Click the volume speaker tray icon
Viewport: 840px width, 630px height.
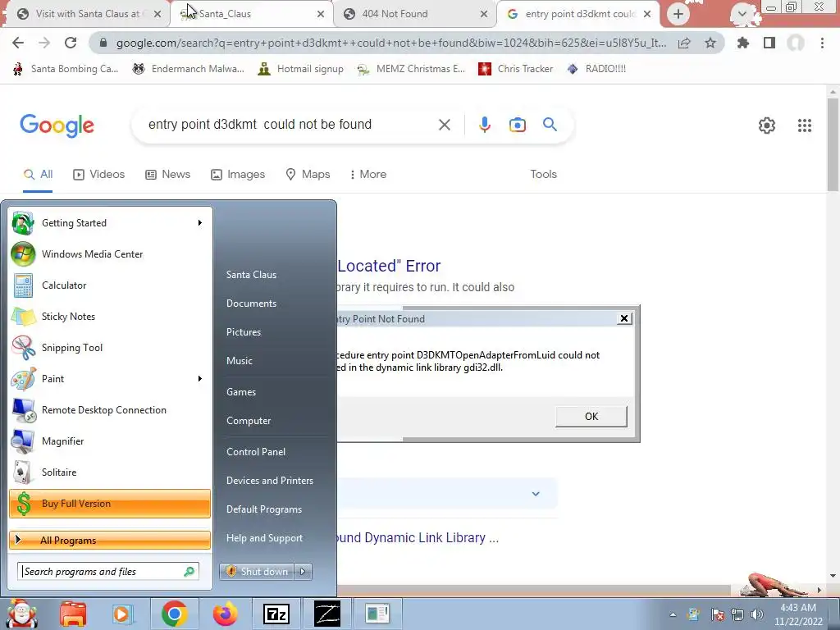coord(757,615)
